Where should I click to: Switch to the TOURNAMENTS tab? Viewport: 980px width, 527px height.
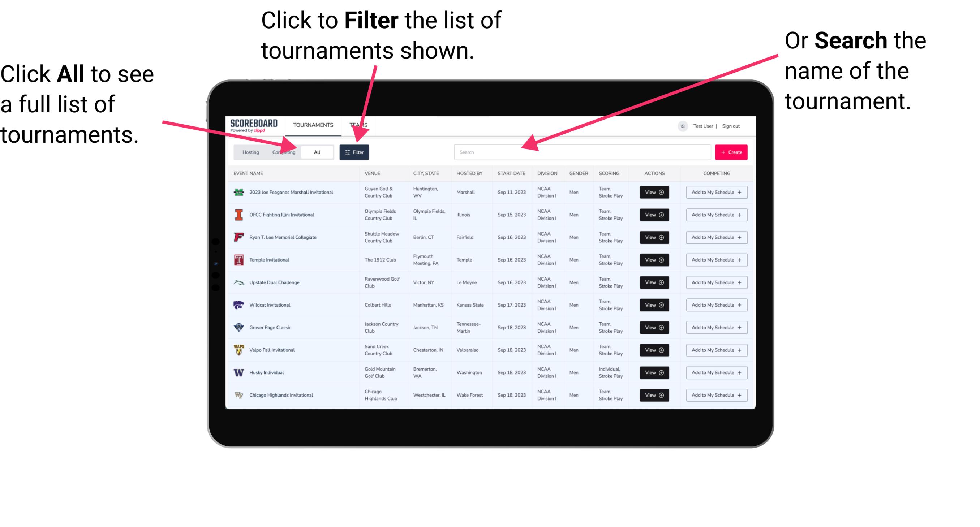(x=312, y=124)
